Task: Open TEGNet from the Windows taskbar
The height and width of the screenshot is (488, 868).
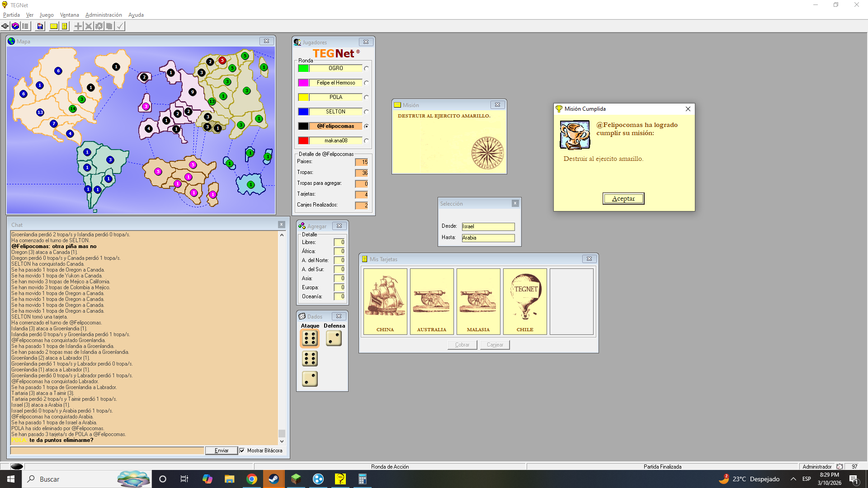Action: coord(340,479)
